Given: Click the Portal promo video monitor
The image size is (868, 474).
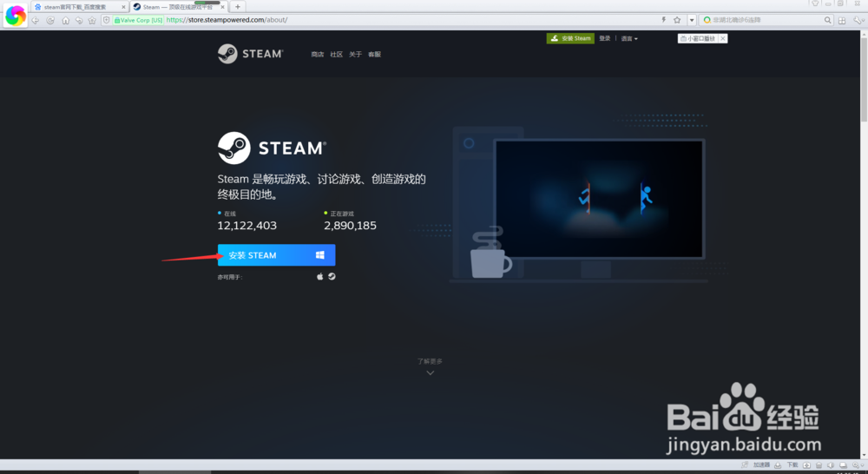Looking at the screenshot, I should 599,198.
